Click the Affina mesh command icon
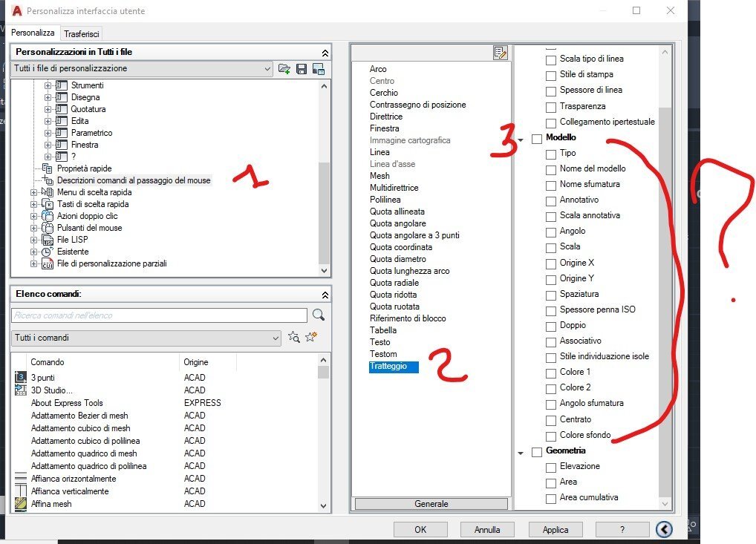The image size is (756, 544). tap(21, 503)
